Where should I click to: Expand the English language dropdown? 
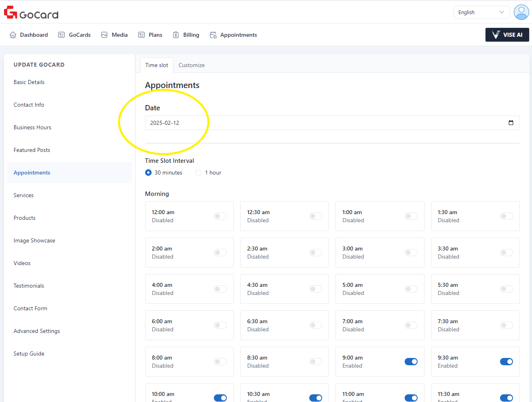click(x=481, y=12)
